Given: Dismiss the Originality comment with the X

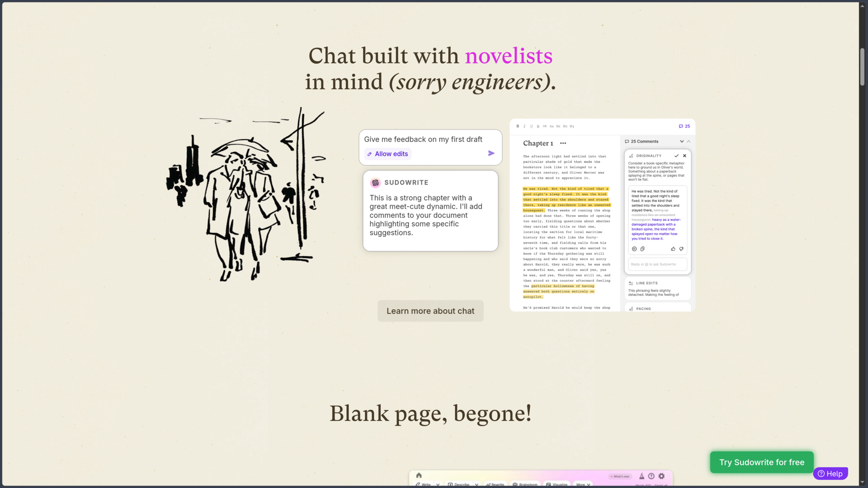Looking at the screenshot, I should click(684, 156).
